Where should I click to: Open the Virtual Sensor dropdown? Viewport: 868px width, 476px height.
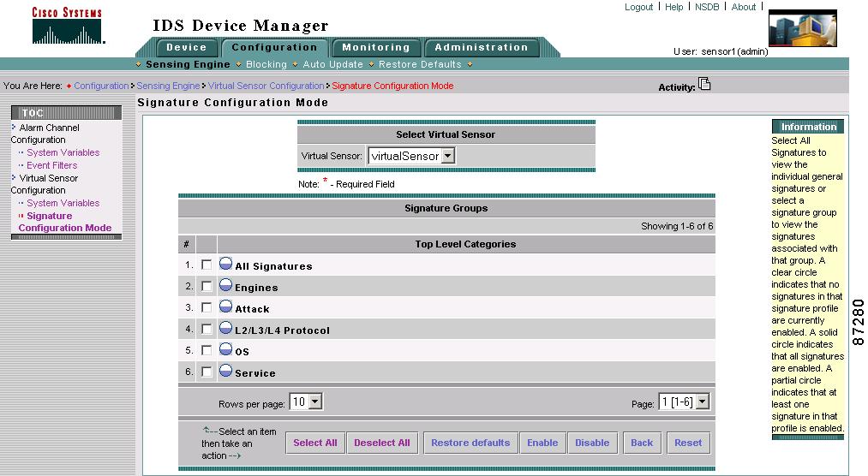[x=411, y=156]
